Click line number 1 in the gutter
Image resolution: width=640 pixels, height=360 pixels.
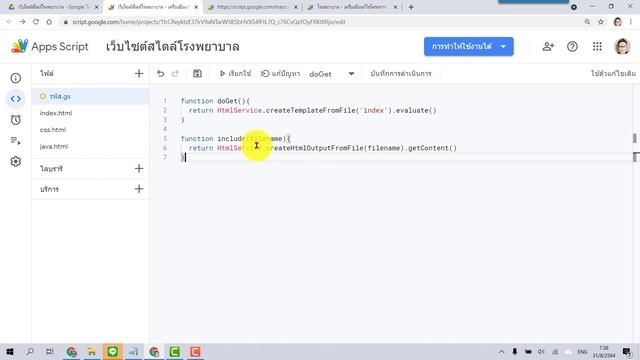point(165,101)
